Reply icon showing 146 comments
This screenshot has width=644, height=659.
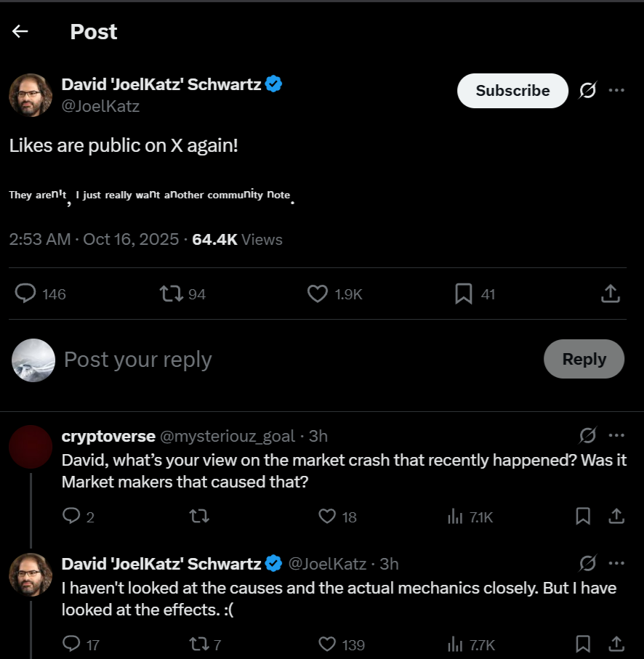[26, 294]
